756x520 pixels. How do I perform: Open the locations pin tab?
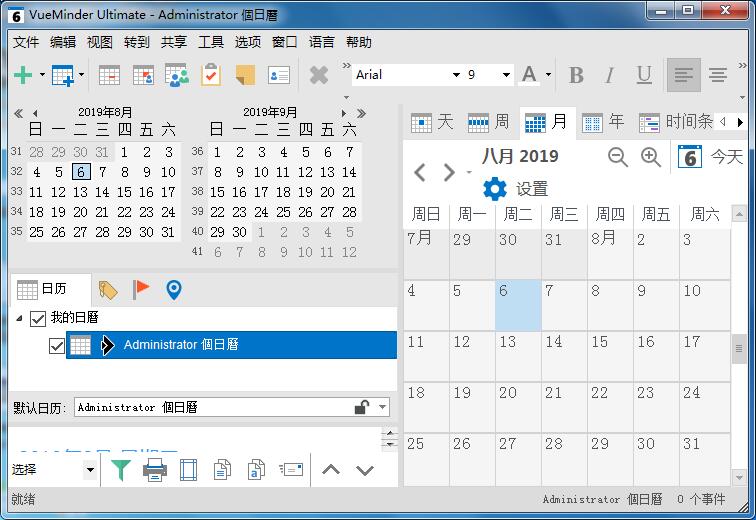pos(174,290)
